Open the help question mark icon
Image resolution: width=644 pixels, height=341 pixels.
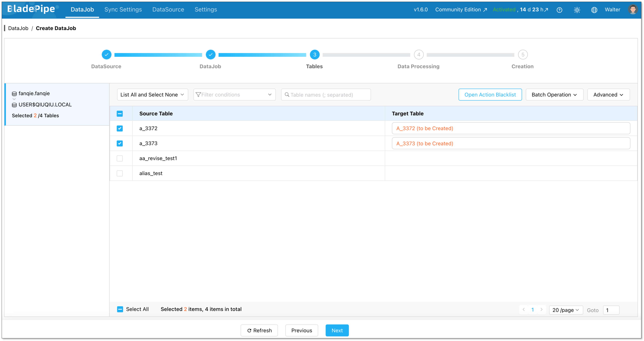[x=559, y=10]
